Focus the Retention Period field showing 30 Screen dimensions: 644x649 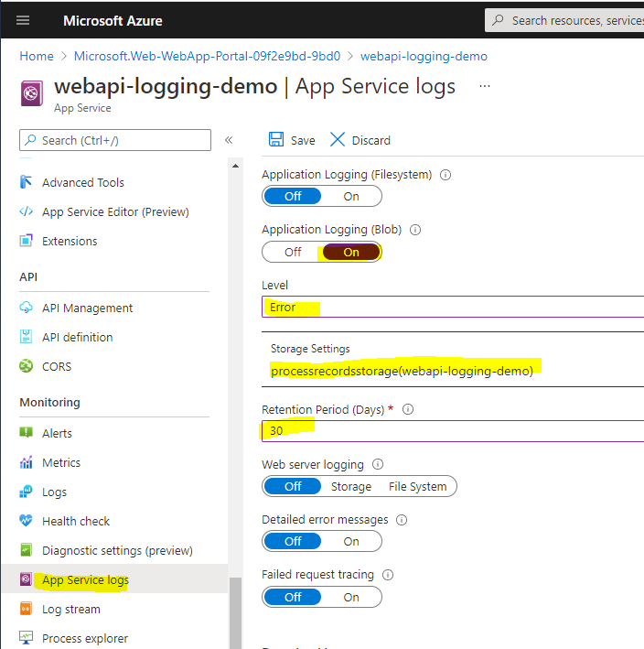click(x=453, y=431)
